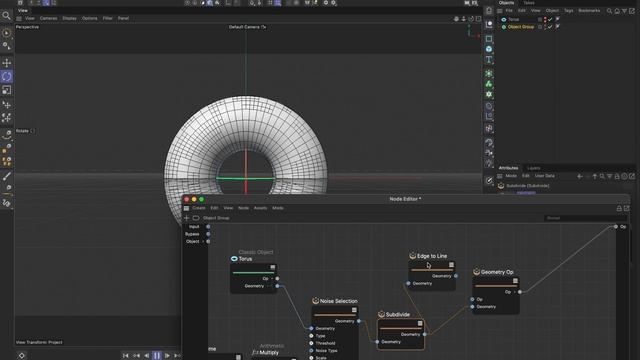Open User Data menu in Attributes manager
The height and width of the screenshot is (360, 640).
pos(544,176)
